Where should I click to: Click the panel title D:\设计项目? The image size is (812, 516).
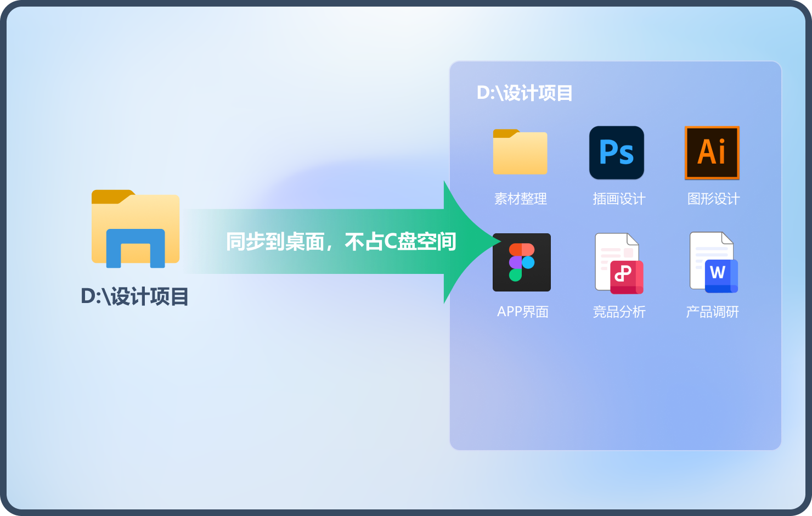coord(525,93)
